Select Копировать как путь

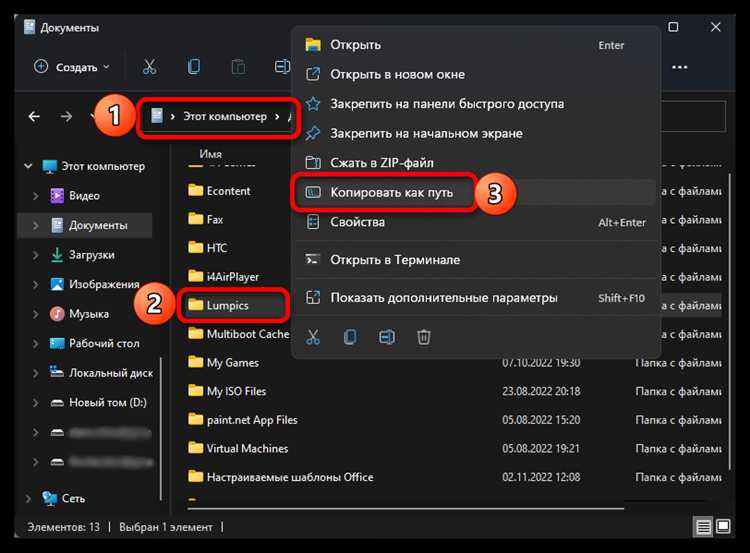(475, 192)
